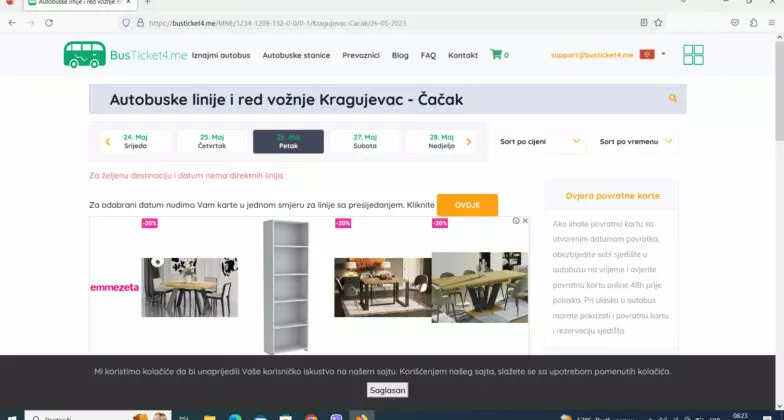Viewport: 784px width, 420px height.
Task: Accept cookies with Saglasan button
Action: pos(387,390)
